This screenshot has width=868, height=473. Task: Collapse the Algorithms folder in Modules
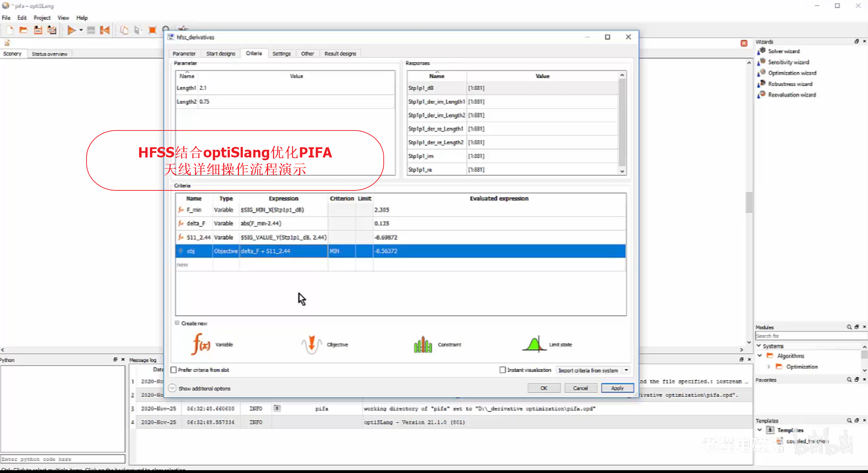tap(760, 356)
